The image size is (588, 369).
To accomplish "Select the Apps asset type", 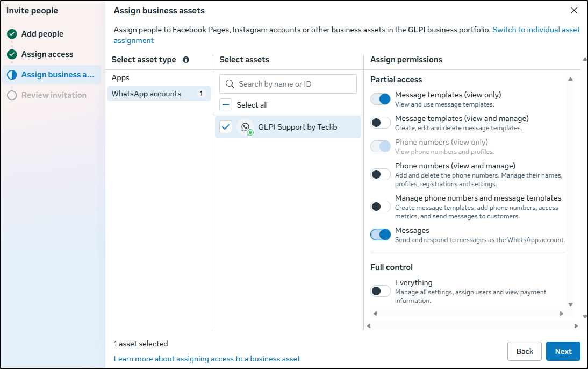I will [121, 78].
